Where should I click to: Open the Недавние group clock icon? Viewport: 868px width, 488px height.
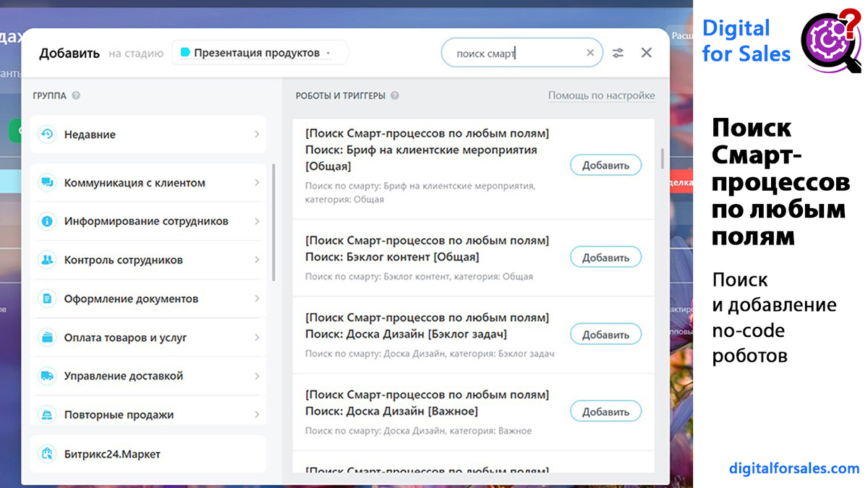(x=47, y=134)
